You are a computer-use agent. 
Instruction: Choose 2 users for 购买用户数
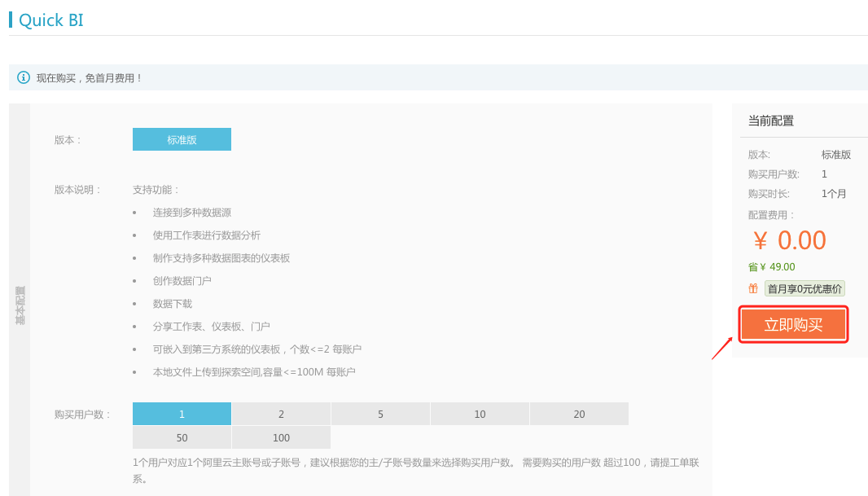[281, 414]
